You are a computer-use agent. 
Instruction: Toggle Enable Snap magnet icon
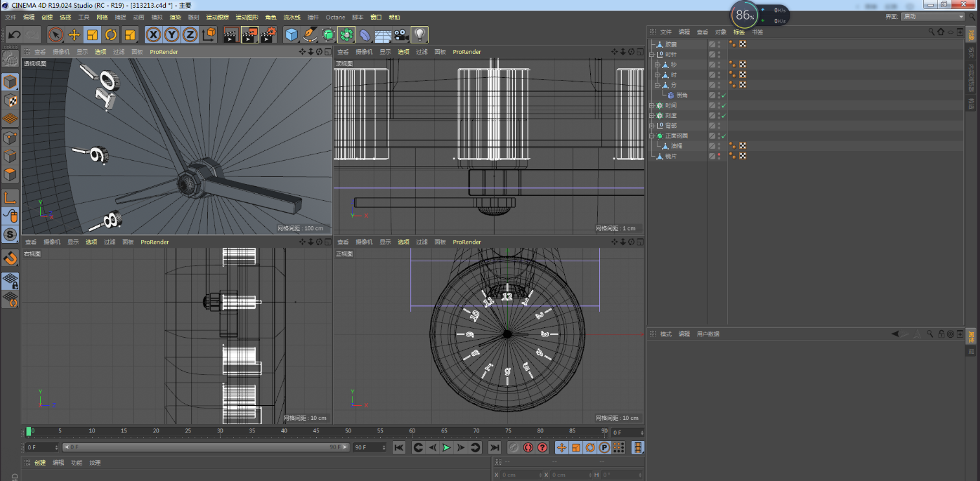pyautogui.click(x=10, y=258)
